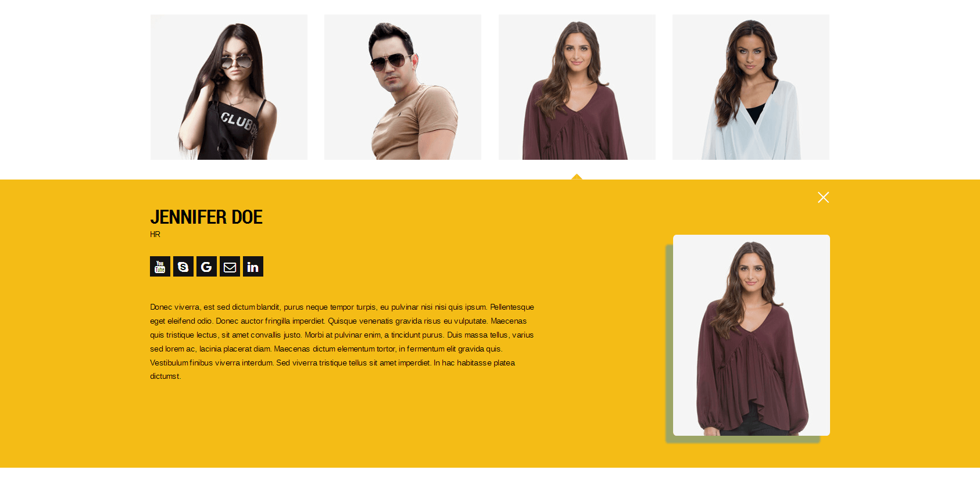The width and height of the screenshot is (980, 477).
Task: Select the maroon blouse woman thumbnail in top row
Action: pos(577,87)
